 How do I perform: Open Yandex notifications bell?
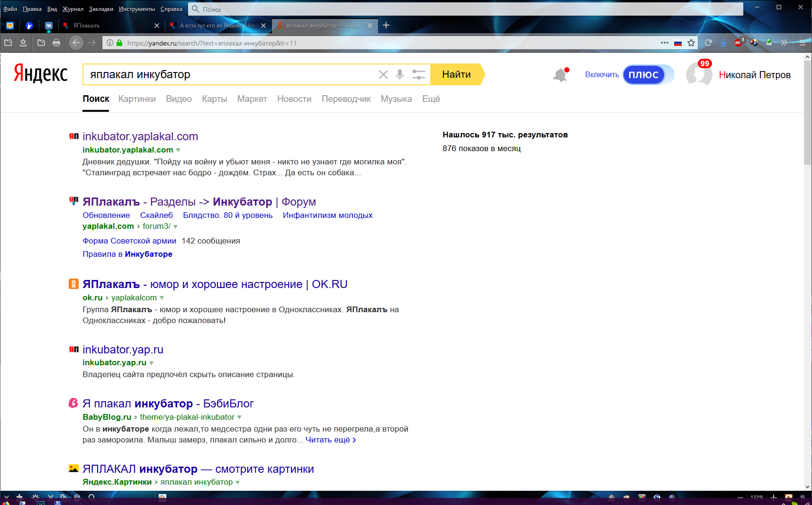click(560, 75)
